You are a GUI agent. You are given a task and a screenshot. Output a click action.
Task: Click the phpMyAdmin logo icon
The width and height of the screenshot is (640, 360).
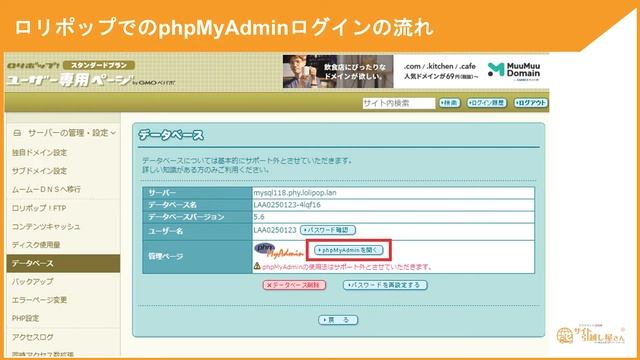[x=279, y=251]
